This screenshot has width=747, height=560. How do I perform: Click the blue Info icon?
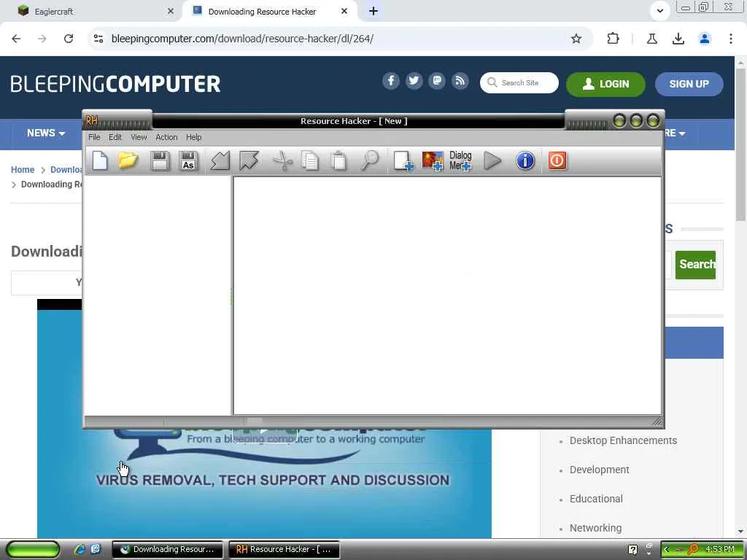tap(525, 160)
